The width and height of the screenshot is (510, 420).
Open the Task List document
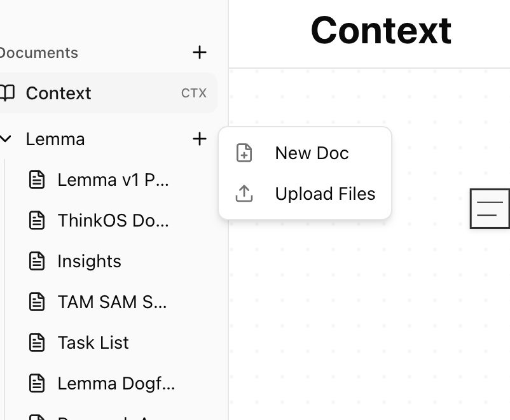click(93, 342)
